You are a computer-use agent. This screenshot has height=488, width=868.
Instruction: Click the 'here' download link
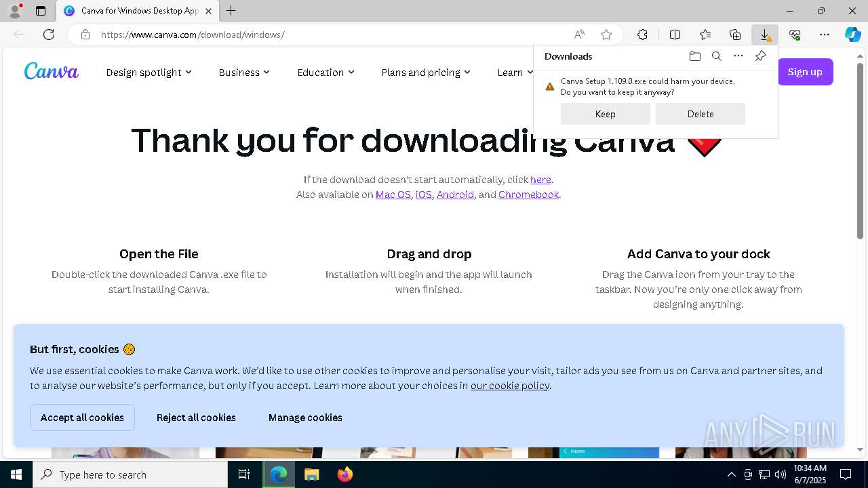click(540, 180)
